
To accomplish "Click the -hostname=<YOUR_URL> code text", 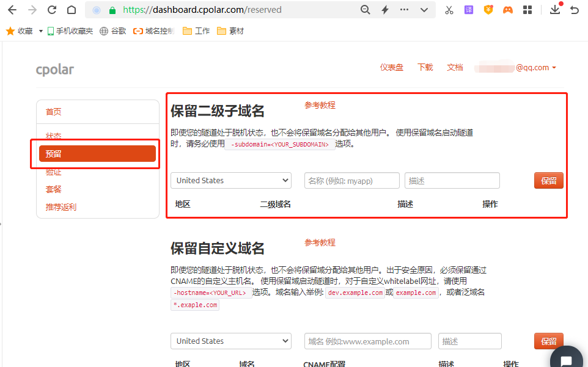I will pyautogui.click(x=211, y=293).
